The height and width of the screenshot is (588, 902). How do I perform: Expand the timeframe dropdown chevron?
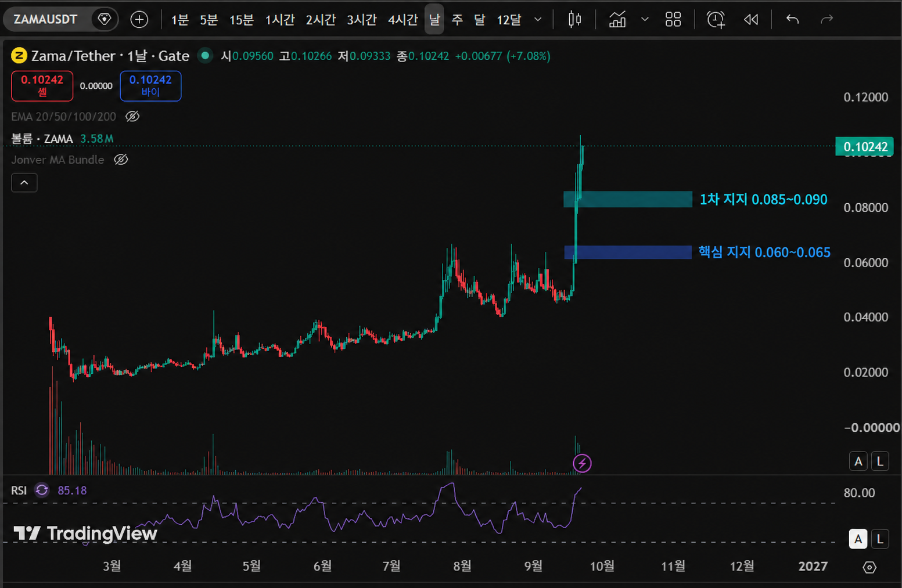(x=538, y=20)
